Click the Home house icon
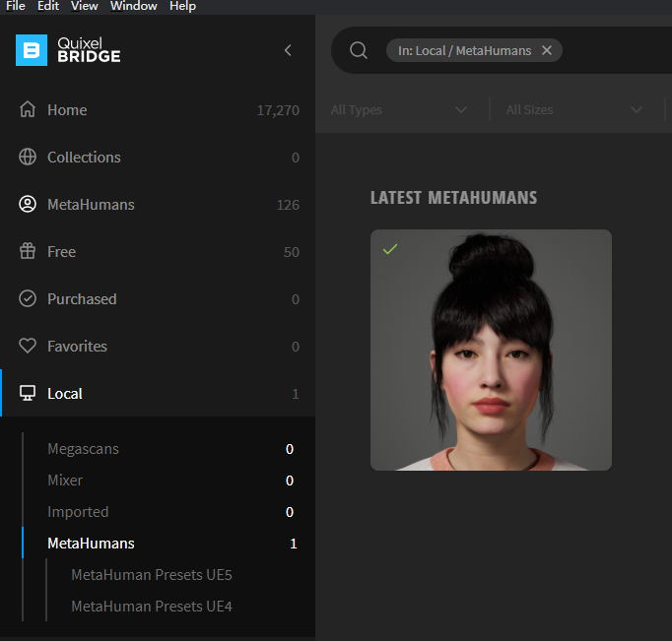This screenshot has width=672, height=641. point(28,109)
